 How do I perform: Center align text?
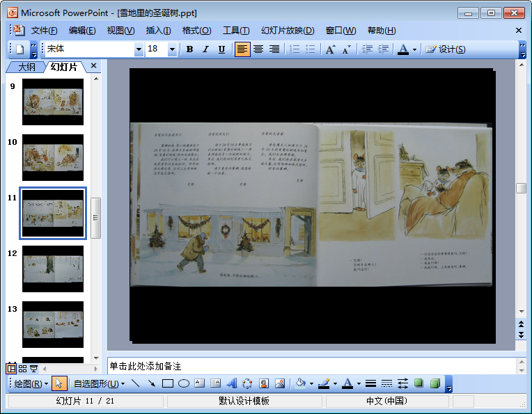(258, 49)
